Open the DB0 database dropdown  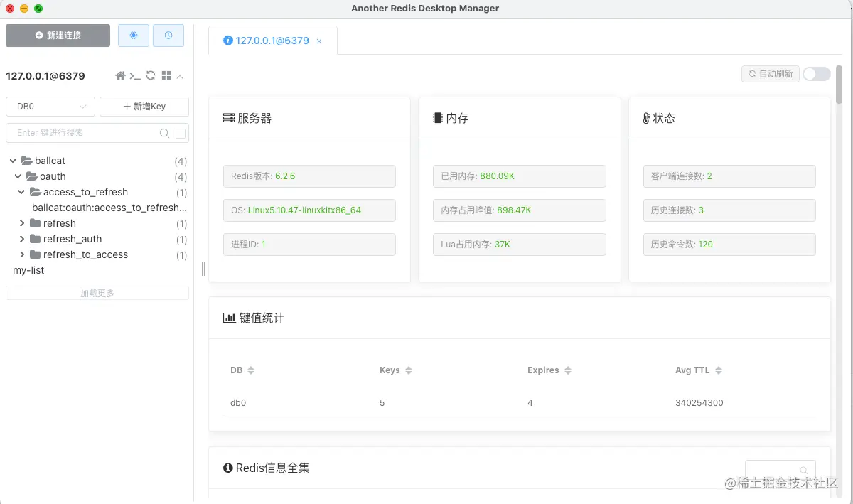50,107
